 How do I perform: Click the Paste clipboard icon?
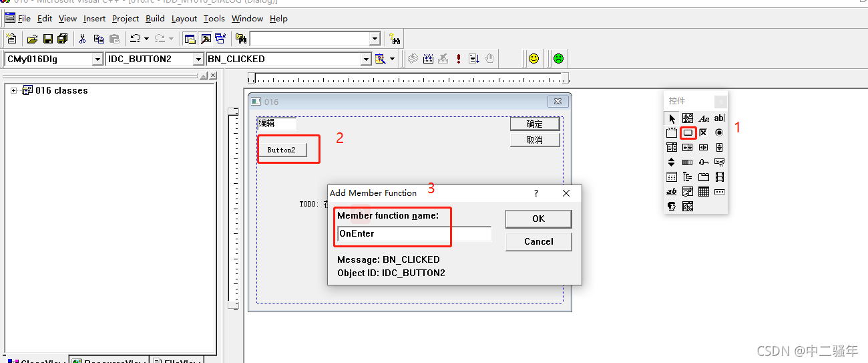click(114, 39)
